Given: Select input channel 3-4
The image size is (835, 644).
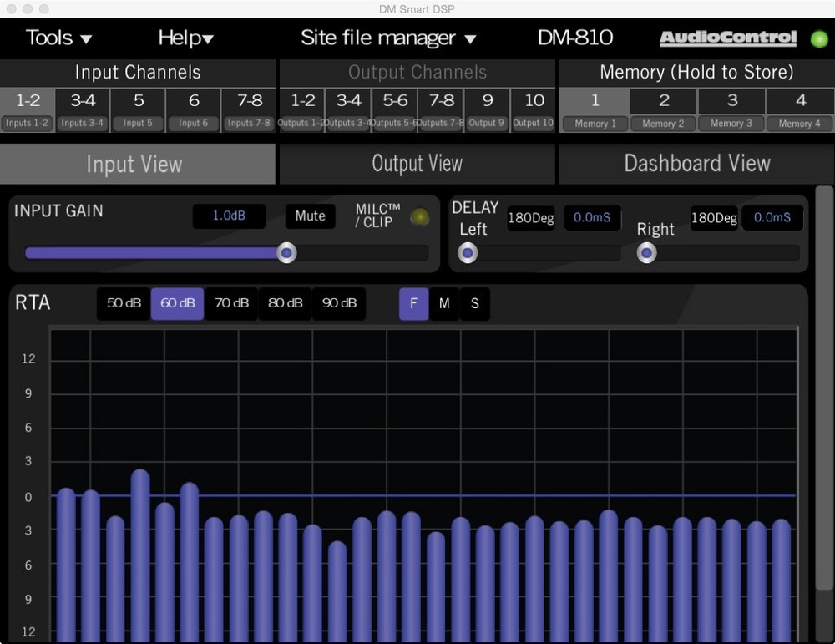Looking at the screenshot, I should click(83, 110).
